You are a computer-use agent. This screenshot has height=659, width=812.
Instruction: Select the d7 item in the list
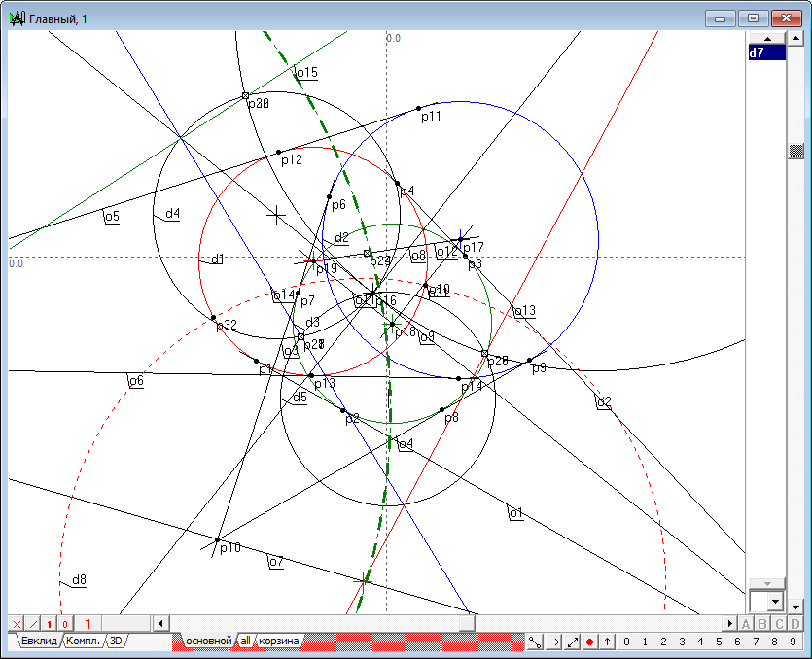pos(767,52)
